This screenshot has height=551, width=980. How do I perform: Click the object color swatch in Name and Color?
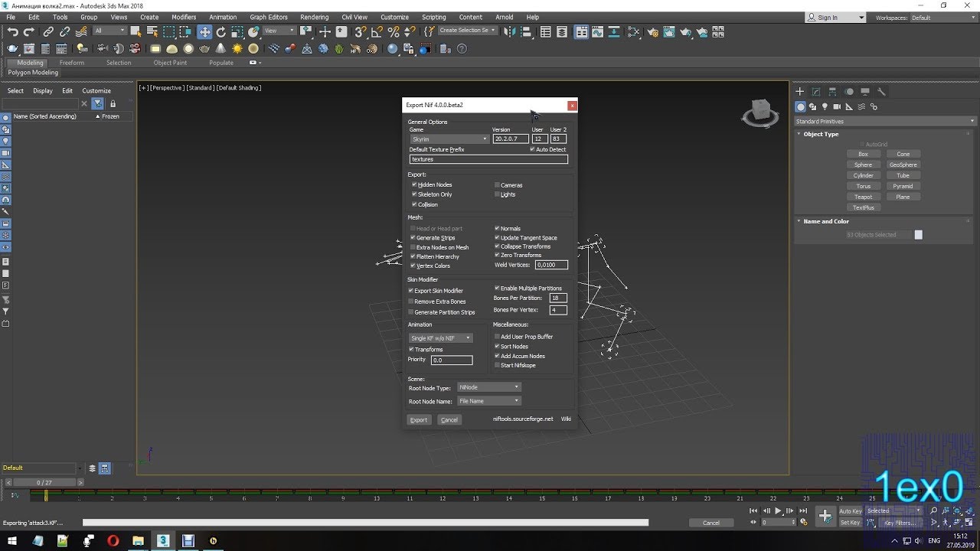pyautogui.click(x=919, y=235)
